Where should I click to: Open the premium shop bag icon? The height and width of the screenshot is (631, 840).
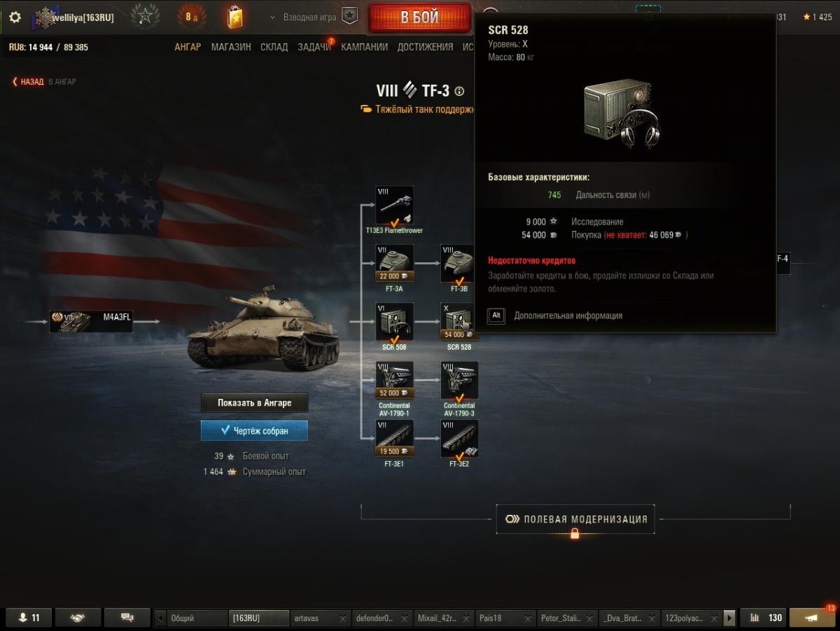pyautogui.click(x=235, y=17)
